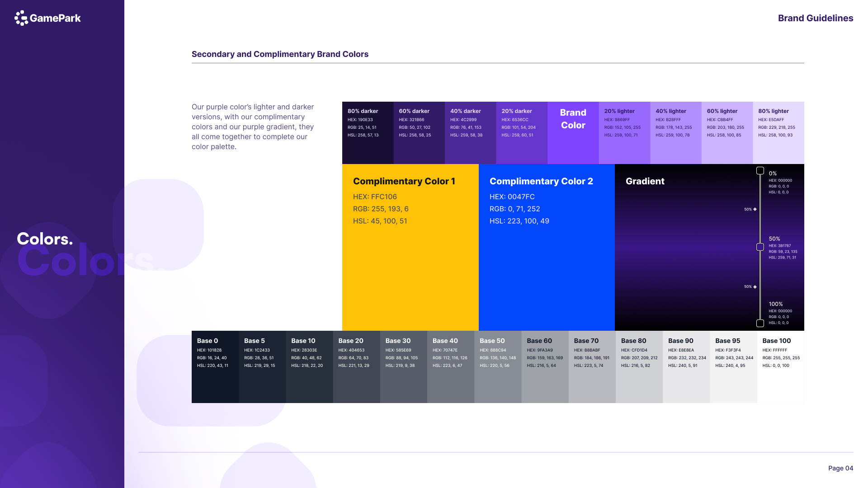
Task: Select the Base 20 swatch
Action: point(357,367)
